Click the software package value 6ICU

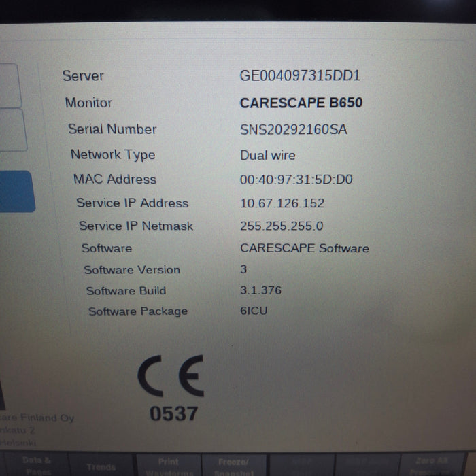pyautogui.click(x=254, y=311)
